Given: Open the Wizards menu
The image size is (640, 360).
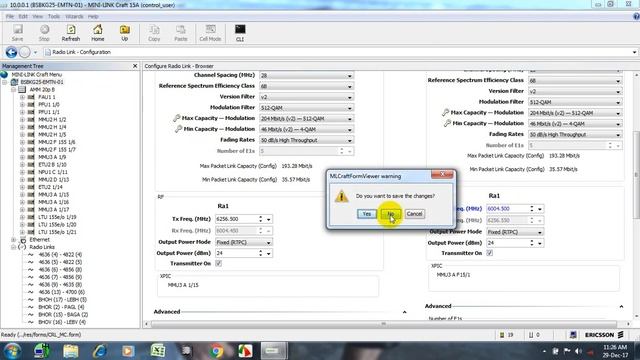Looking at the screenshot, I should (74, 16).
